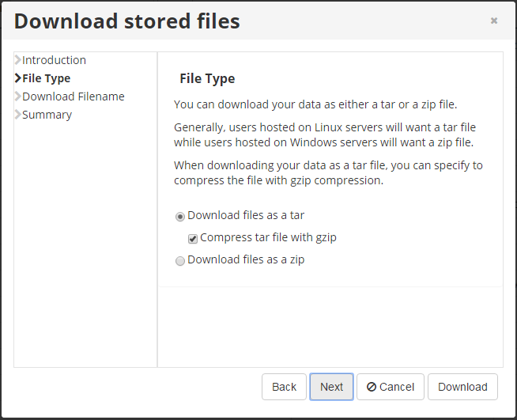Close the Download stored files dialog
The height and width of the screenshot is (420, 517).
coord(494,21)
